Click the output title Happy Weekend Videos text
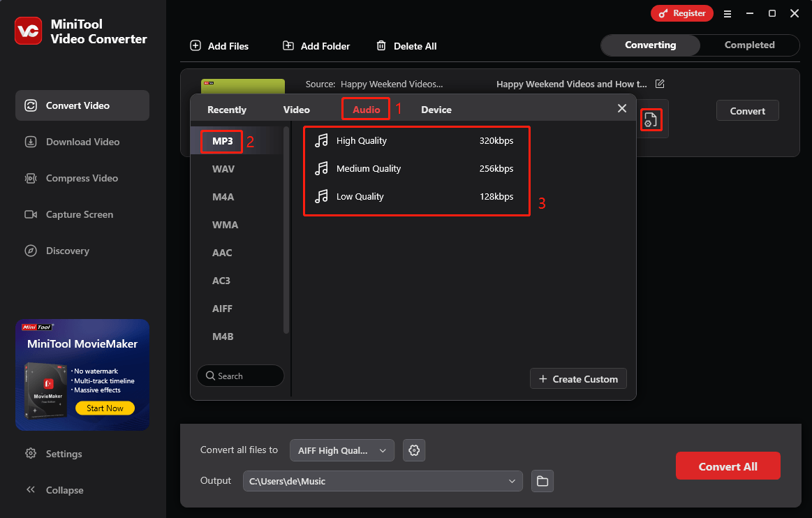Screen dimensions: 812x518 point(572,84)
